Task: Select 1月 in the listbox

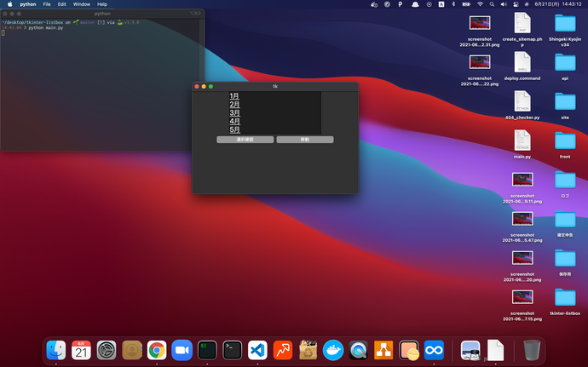Action: (x=234, y=96)
